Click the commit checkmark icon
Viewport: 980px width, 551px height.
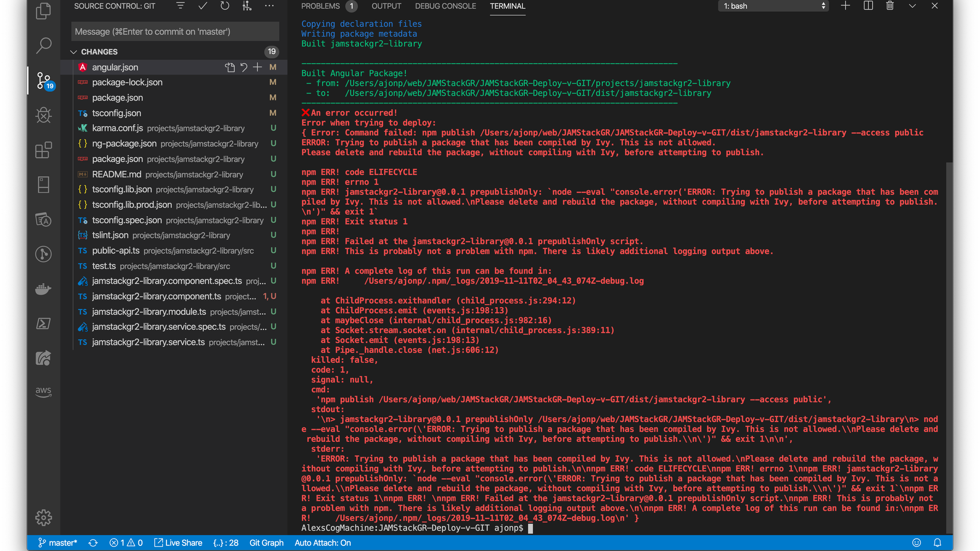(203, 6)
